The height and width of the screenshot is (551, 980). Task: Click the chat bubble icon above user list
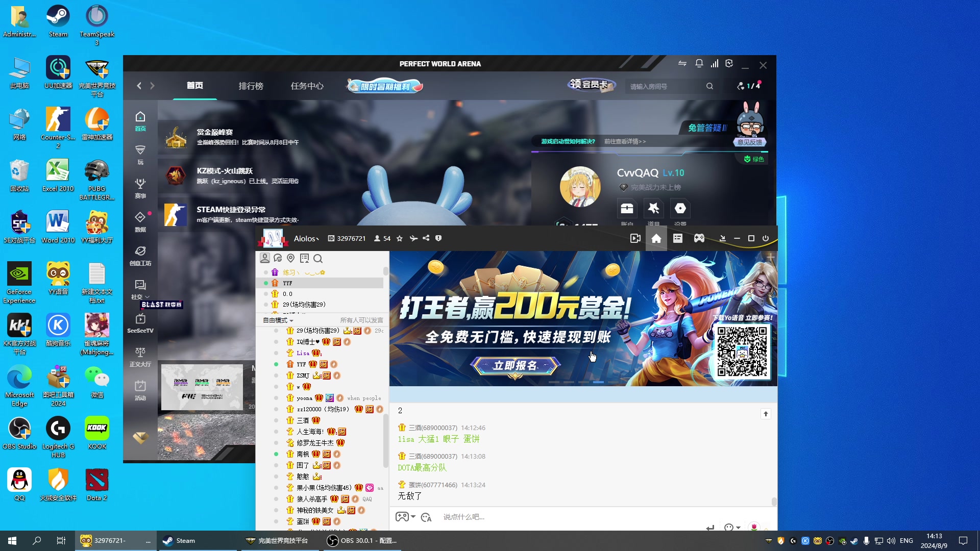pyautogui.click(x=278, y=258)
